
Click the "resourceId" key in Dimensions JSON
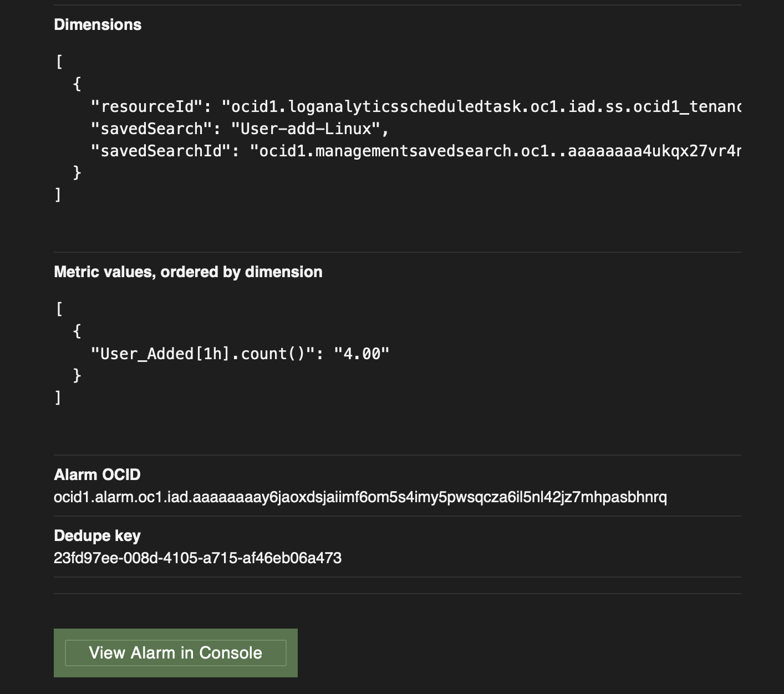point(146,106)
